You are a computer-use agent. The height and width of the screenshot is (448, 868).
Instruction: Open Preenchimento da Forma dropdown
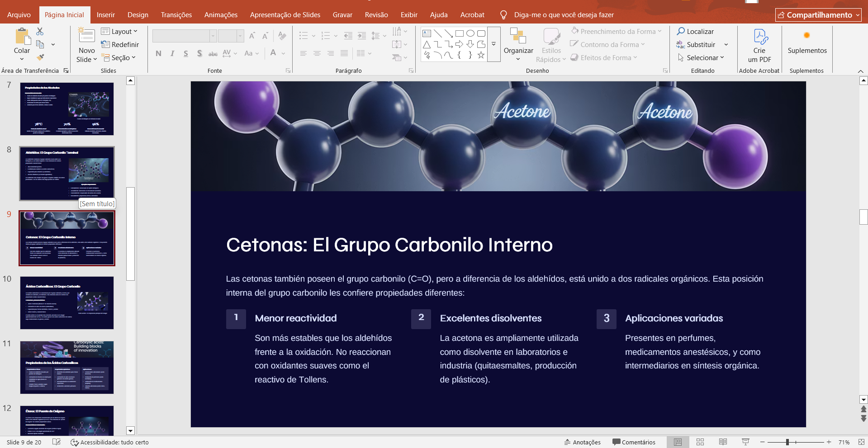coord(616,31)
